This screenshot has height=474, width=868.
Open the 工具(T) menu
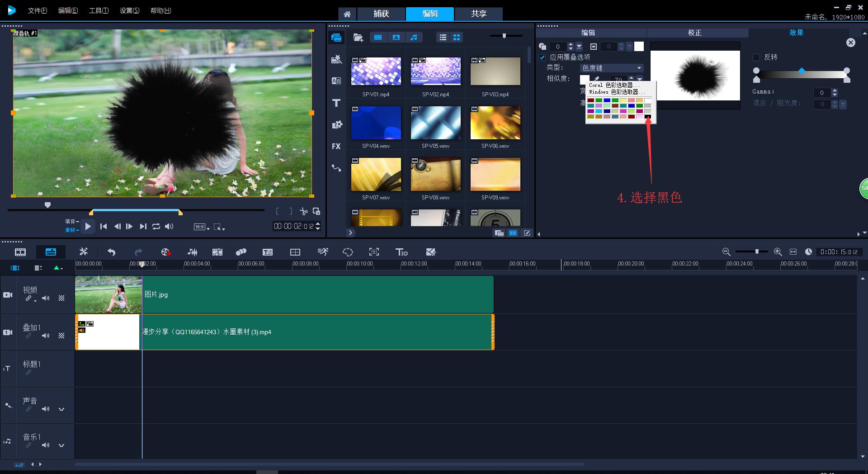point(99,10)
